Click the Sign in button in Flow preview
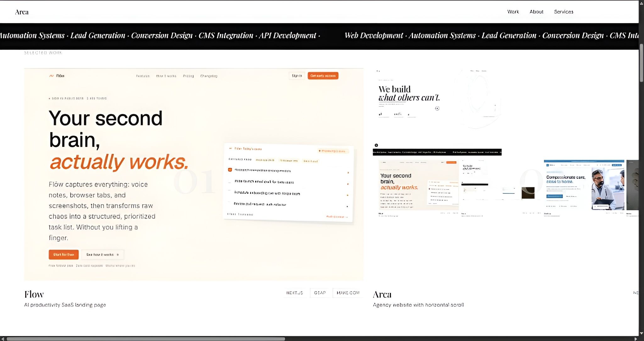 tap(297, 76)
